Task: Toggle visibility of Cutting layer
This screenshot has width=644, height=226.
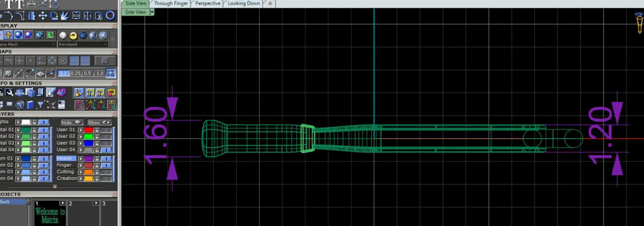Action: [x=106, y=171]
